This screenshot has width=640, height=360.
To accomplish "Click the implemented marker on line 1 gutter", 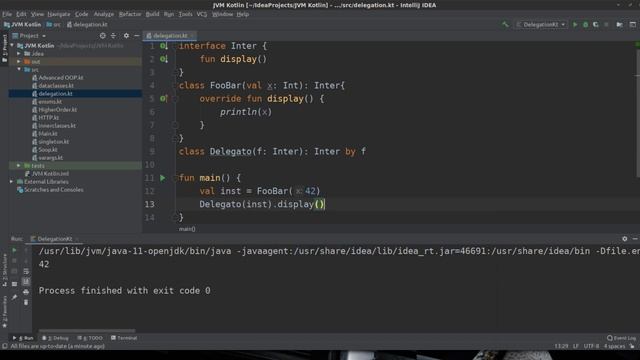I will tap(163, 46).
